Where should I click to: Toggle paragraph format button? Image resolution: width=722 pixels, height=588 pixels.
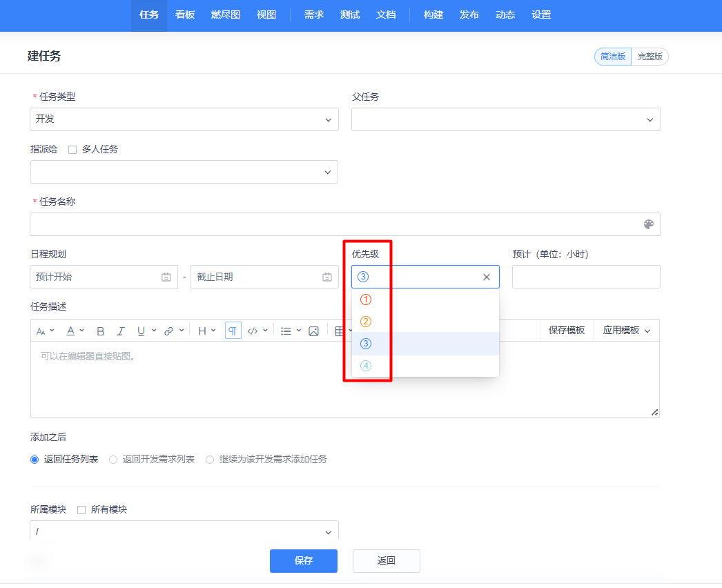click(233, 331)
